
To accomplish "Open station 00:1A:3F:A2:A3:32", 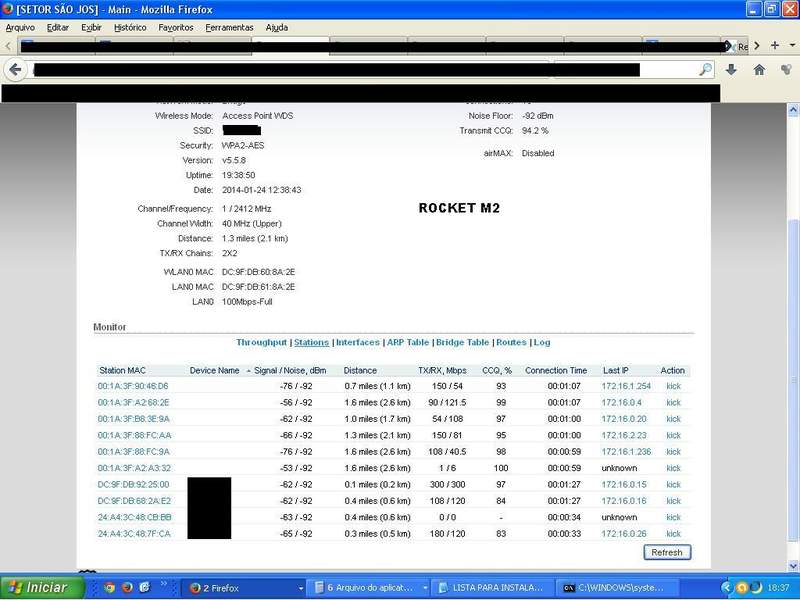I will [x=134, y=468].
